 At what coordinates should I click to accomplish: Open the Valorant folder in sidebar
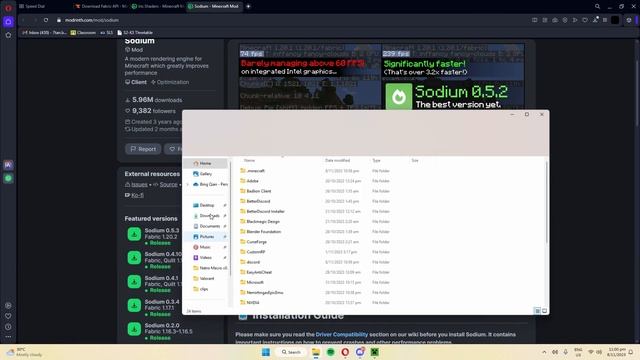click(x=207, y=278)
